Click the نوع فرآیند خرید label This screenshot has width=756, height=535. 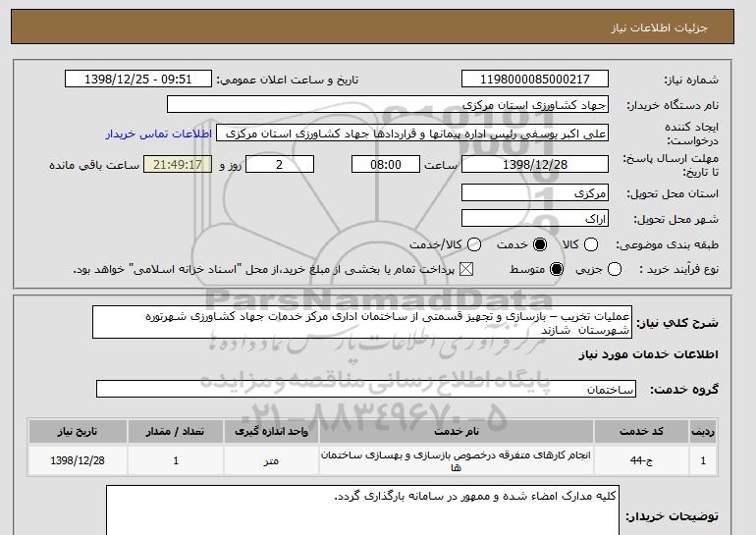[678, 269]
